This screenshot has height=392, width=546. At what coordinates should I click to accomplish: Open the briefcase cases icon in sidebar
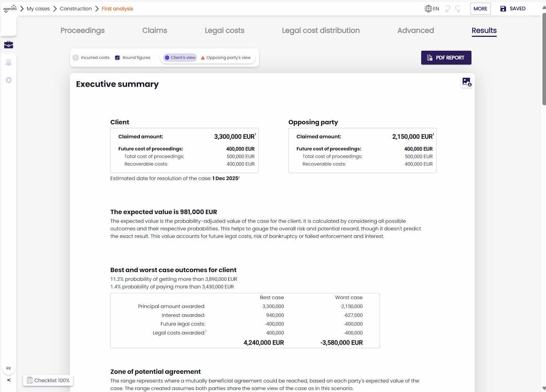tap(8, 45)
